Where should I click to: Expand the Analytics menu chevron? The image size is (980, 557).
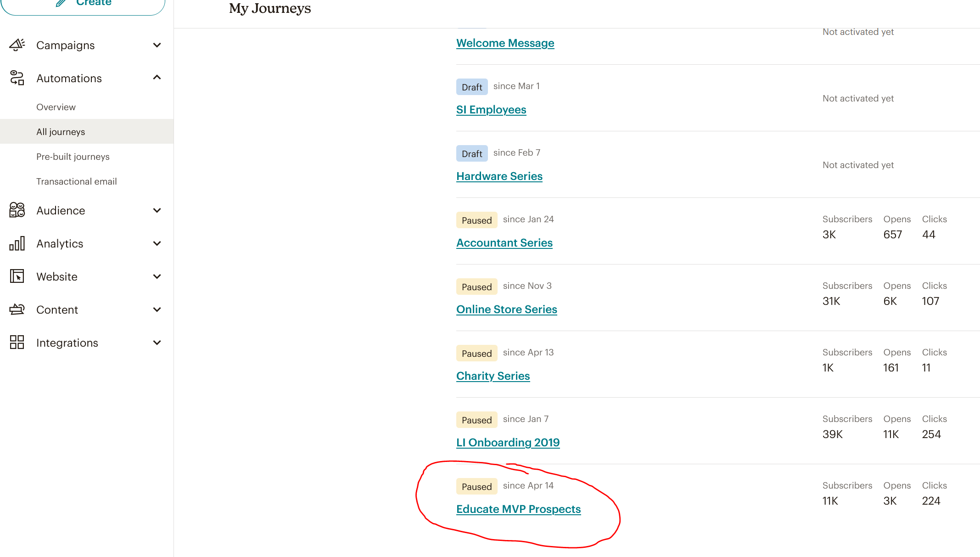click(x=157, y=243)
